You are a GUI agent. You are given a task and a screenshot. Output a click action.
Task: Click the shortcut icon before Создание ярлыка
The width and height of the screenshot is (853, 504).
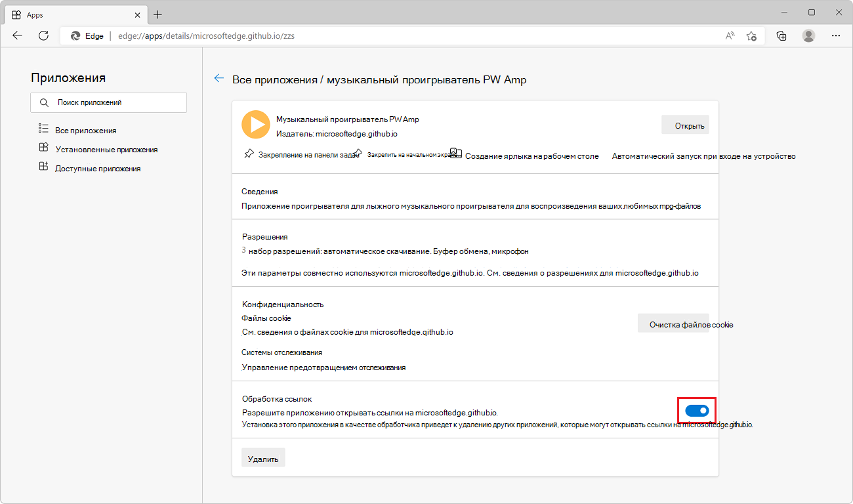pos(456,154)
